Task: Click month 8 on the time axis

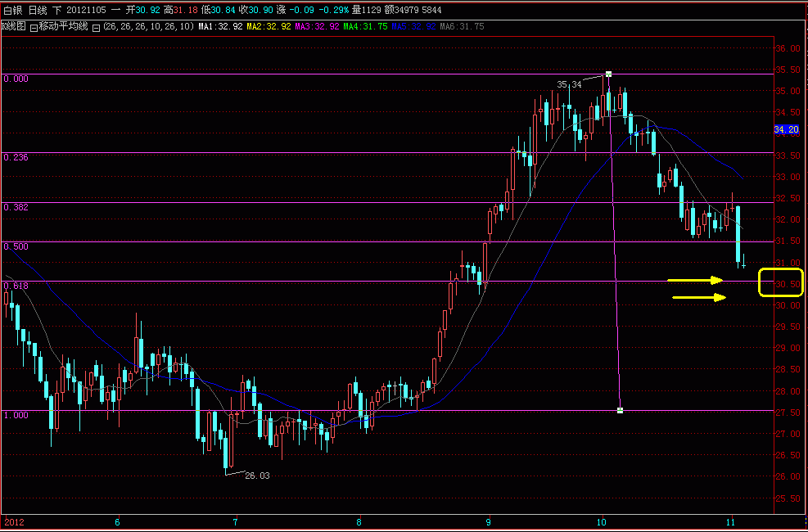Action: [x=359, y=523]
